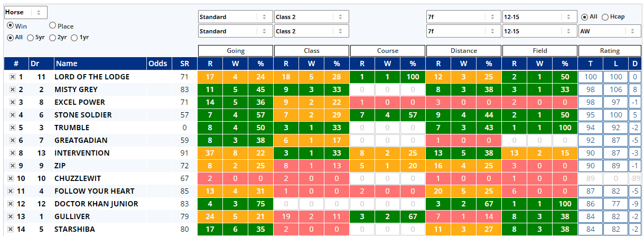The width and height of the screenshot is (644, 236).
Task: Expand the top 7f distance dropdown
Action: [x=463, y=17]
